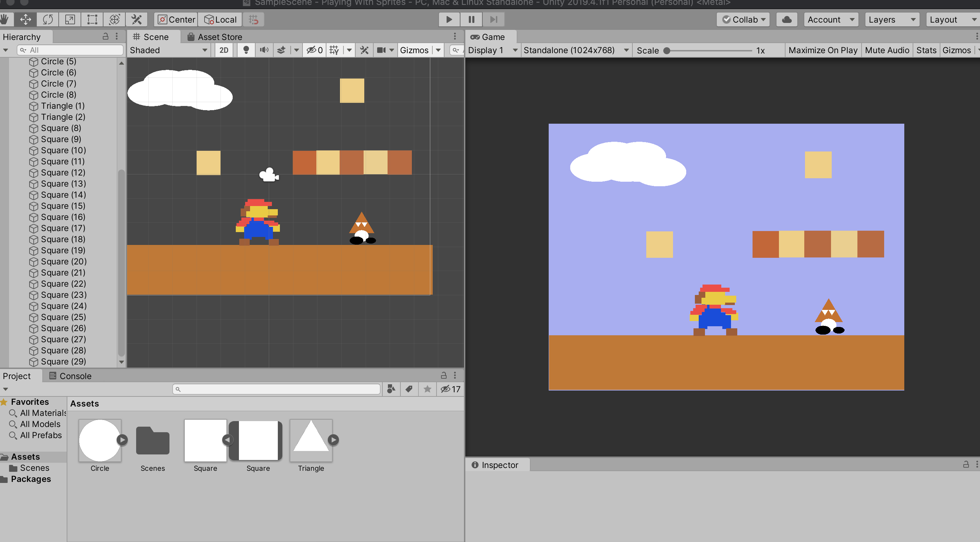Open Cloud services icon
This screenshot has height=542, width=980.
click(787, 19)
